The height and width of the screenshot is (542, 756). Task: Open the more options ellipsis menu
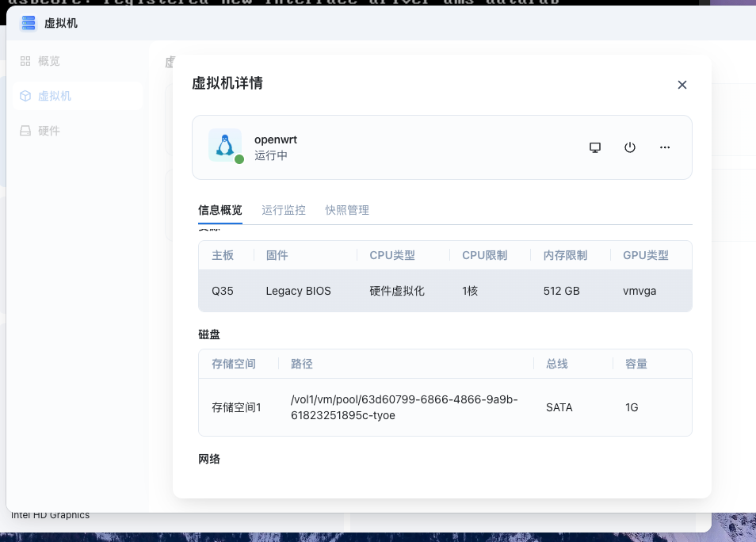pos(665,147)
